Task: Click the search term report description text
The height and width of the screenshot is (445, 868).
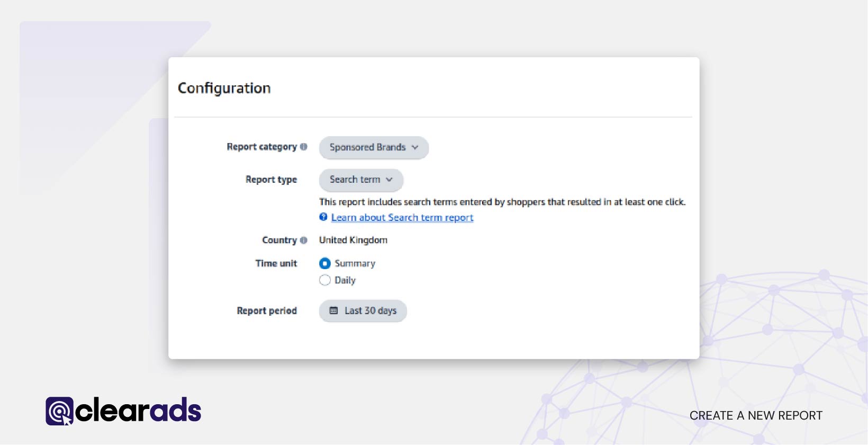Action: [502, 202]
